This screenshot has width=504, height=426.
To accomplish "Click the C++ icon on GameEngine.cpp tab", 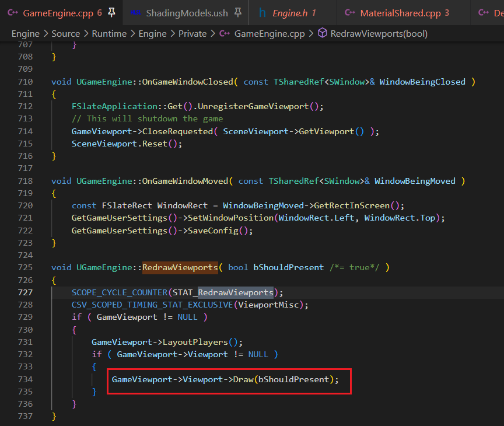I will 12,12.
